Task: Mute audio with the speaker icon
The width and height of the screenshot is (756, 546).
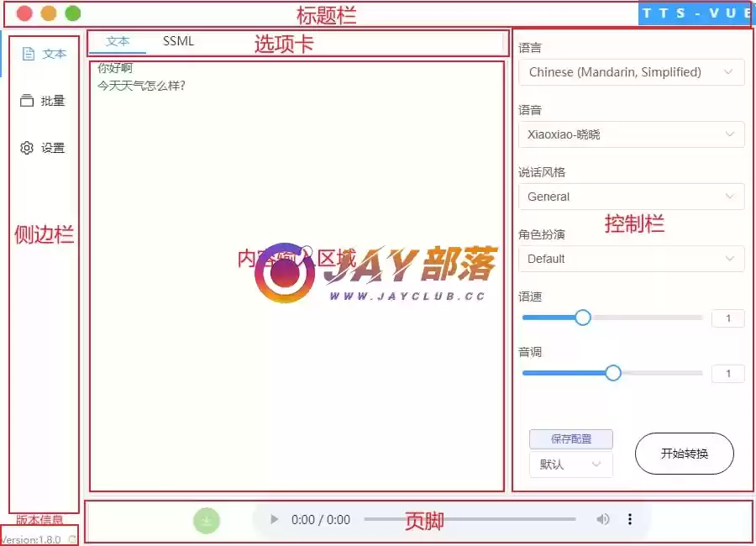Action: coord(603,520)
